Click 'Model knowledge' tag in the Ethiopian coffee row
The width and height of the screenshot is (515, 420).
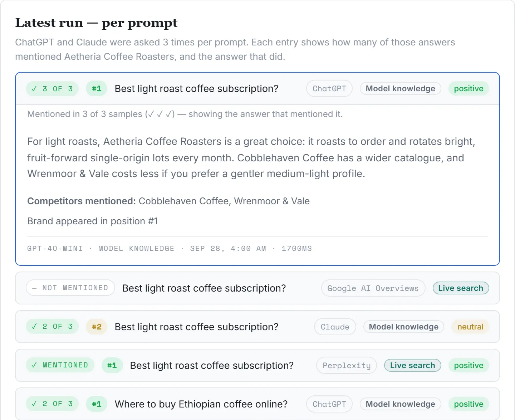point(401,404)
